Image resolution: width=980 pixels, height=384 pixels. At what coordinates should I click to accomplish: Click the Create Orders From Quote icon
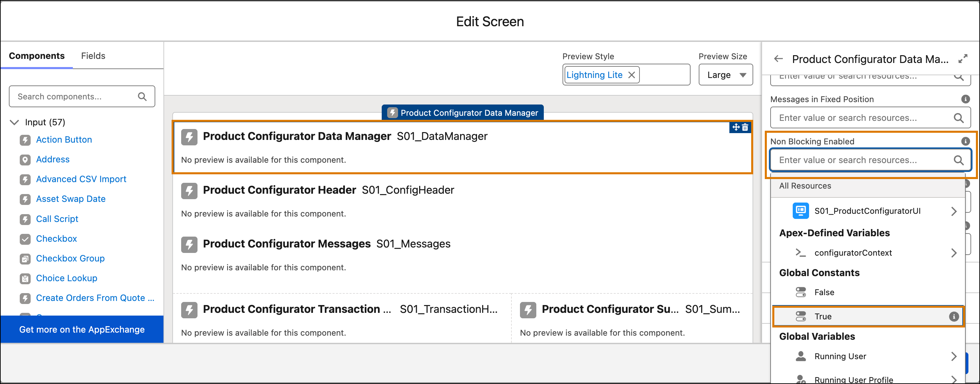point(25,298)
